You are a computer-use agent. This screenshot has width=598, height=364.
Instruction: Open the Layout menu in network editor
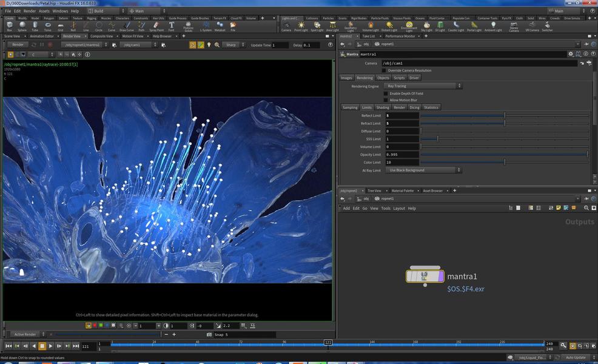pyautogui.click(x=399, y=208)
